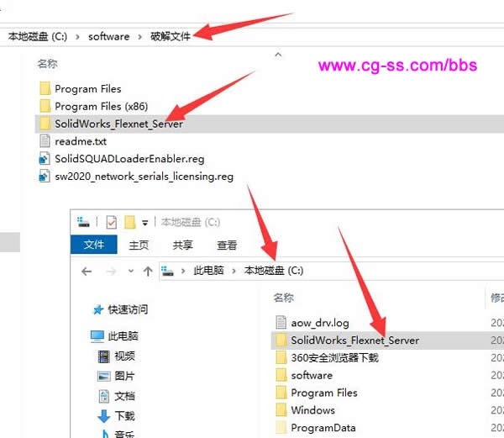Click the up-one-level arrow icon
Screen dimensions: 504x438
pos(148,271)
